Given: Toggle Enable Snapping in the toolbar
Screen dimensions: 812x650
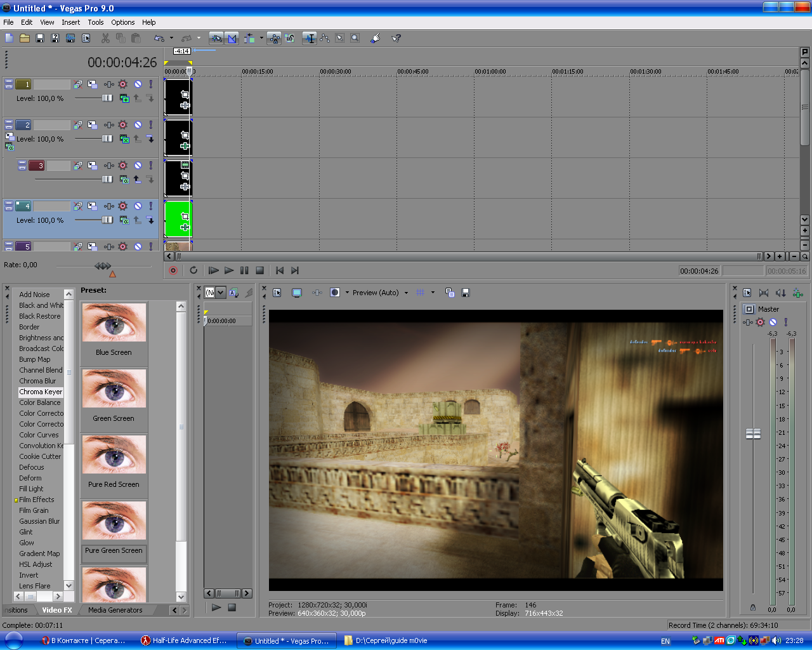Looking at the screenshot, I should 216,38.
